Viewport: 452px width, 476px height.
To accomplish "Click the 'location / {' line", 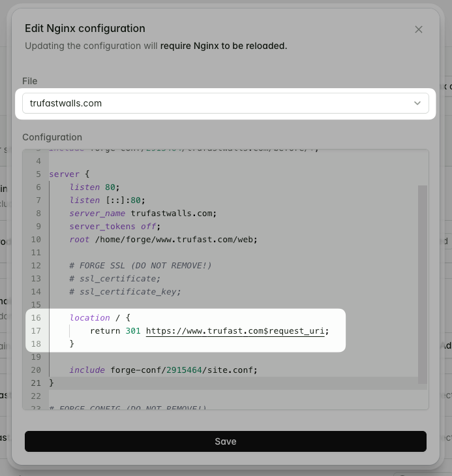I will tap(100, 318).
